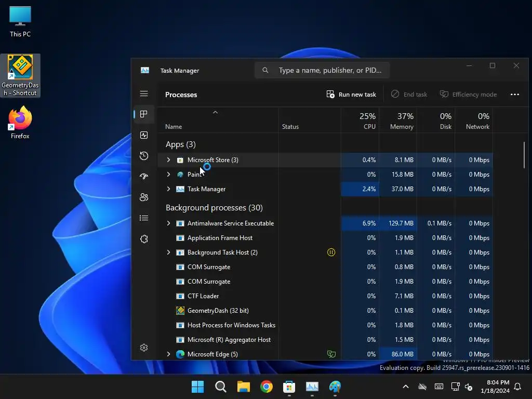
Task: Sort processes by Network column
Action: pos(474,121)
